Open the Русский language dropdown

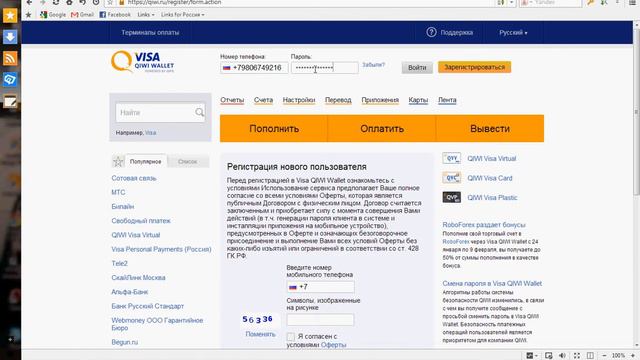click(513, 32)
